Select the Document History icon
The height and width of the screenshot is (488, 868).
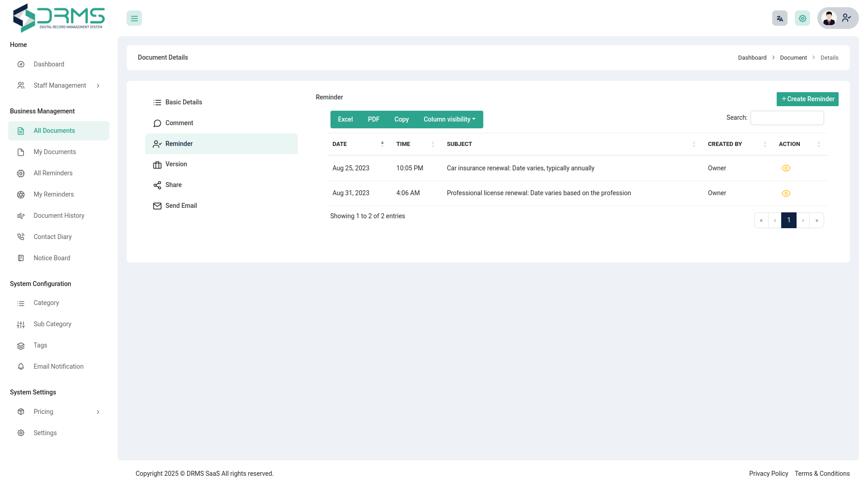tap(21, 216)
